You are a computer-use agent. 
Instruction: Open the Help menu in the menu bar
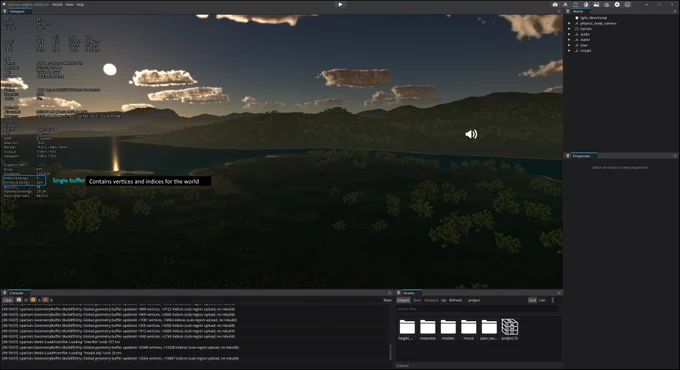tap(80, 4)
